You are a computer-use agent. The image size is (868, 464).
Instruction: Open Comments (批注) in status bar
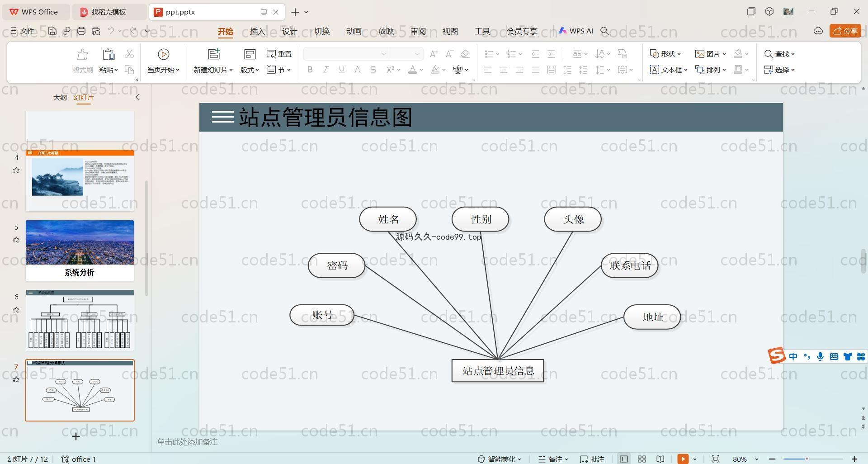coord(592,459)
